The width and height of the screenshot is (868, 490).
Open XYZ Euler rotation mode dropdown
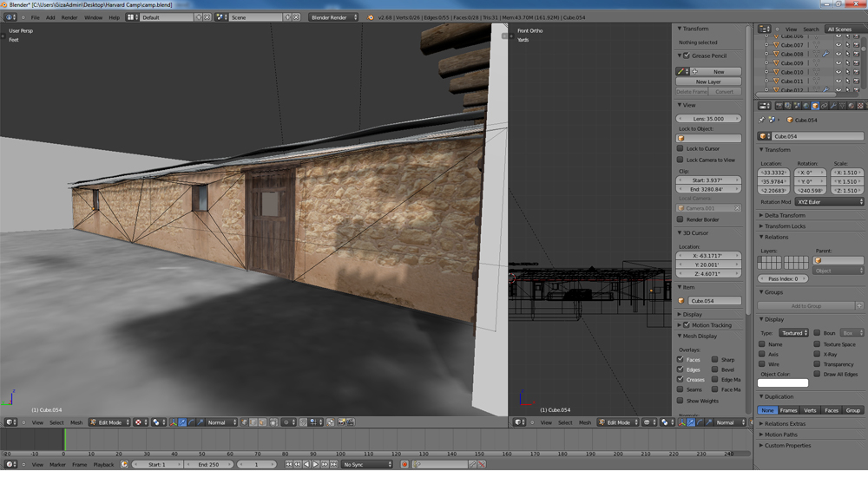click(829, 202)
